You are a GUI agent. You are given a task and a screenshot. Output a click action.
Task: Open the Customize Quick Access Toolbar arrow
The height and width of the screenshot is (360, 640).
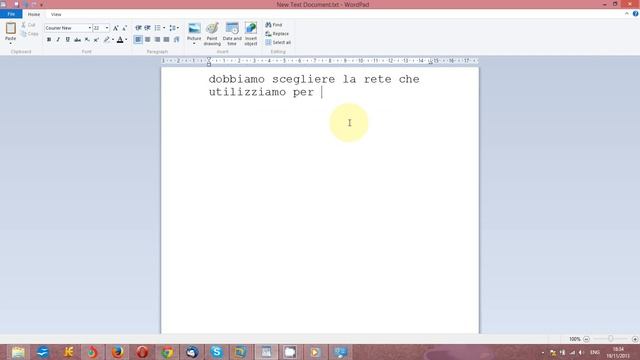42,4
